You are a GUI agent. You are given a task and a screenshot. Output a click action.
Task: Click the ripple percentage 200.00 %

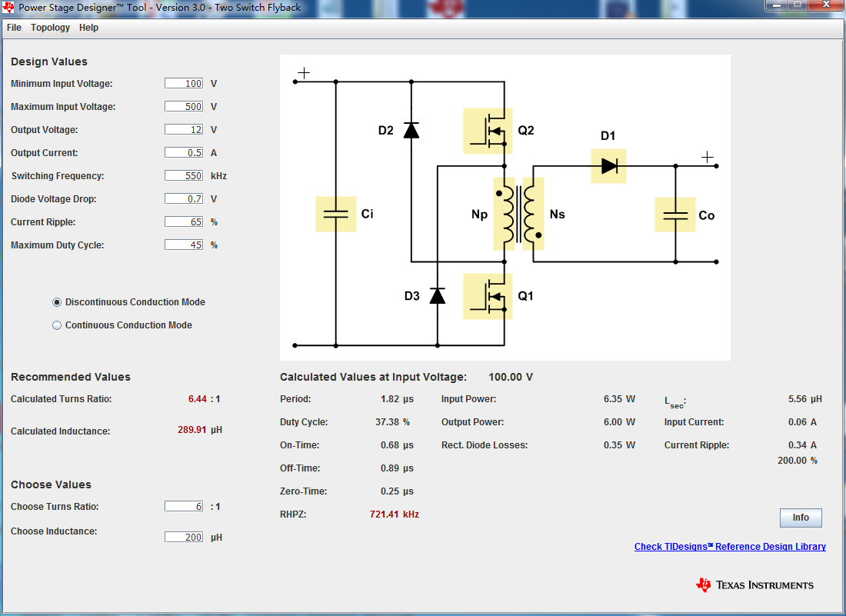click(x=798, y=461)
